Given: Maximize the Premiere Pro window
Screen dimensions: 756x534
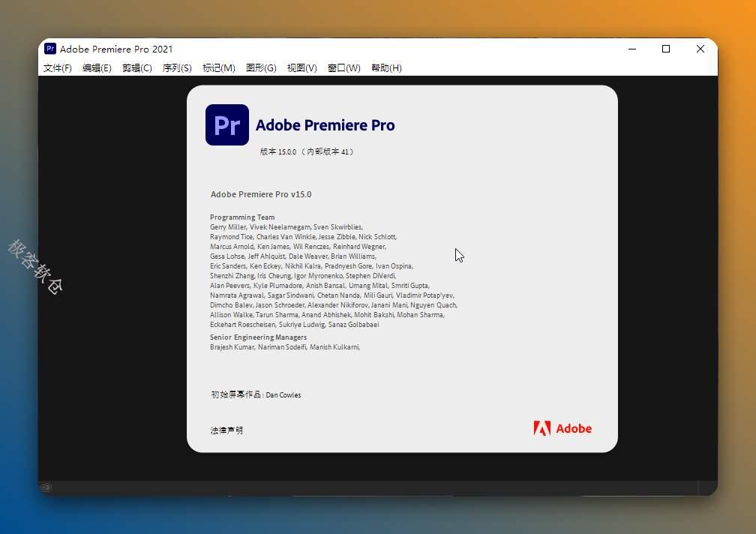Looking at the screenshot, I should (666, 49).
